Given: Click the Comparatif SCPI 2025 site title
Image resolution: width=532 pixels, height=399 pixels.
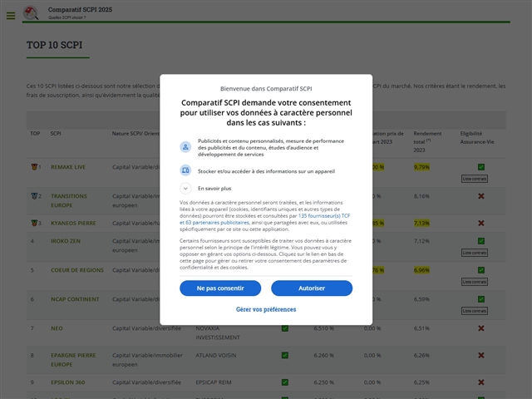Looking at the screenshot, I should click(x=80, y=10).
